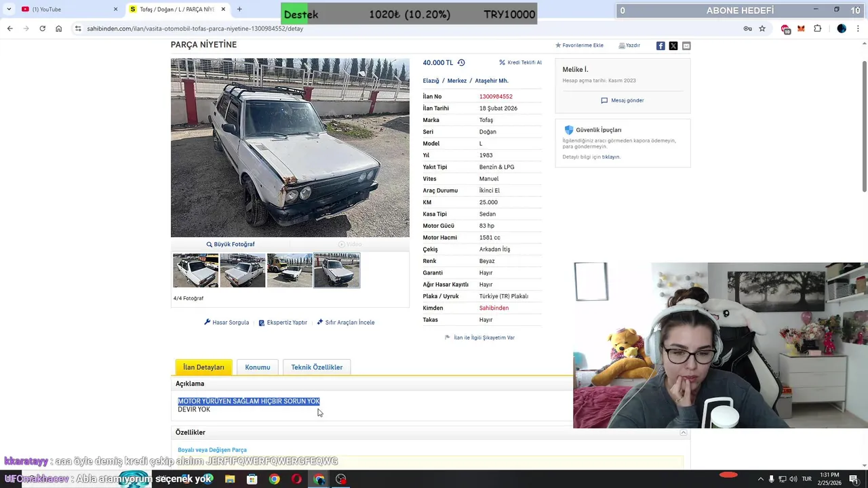
Task: Open a new browser tab
Action: click(x=239, y=9)
